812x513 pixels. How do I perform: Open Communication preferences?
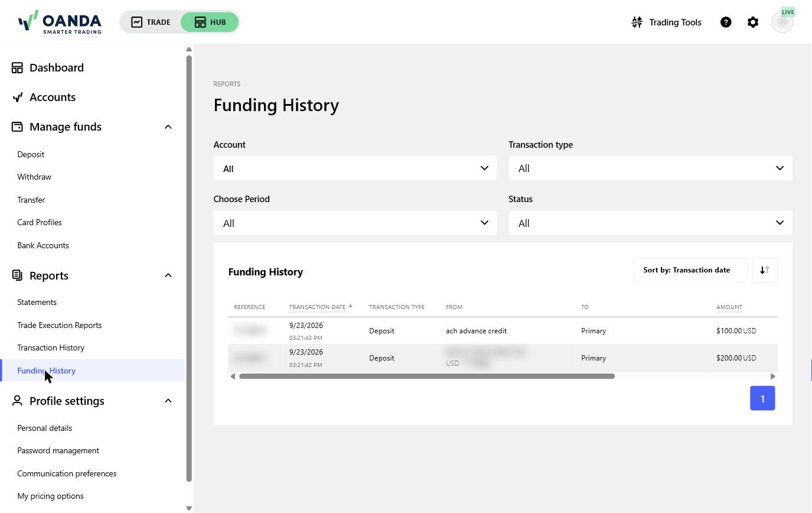pyautogui.click(x=67, y=473)
